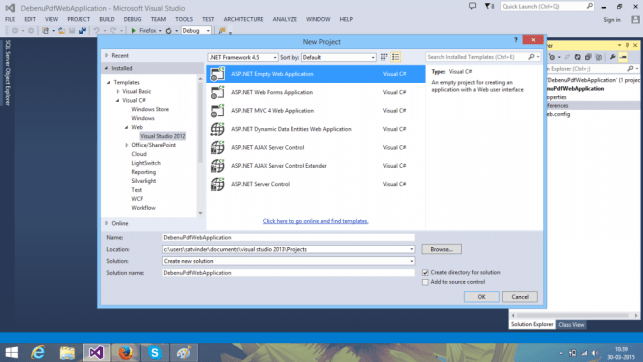Open Sort by Default dropdown
This screenshot has width=643, height=362.
339,57
